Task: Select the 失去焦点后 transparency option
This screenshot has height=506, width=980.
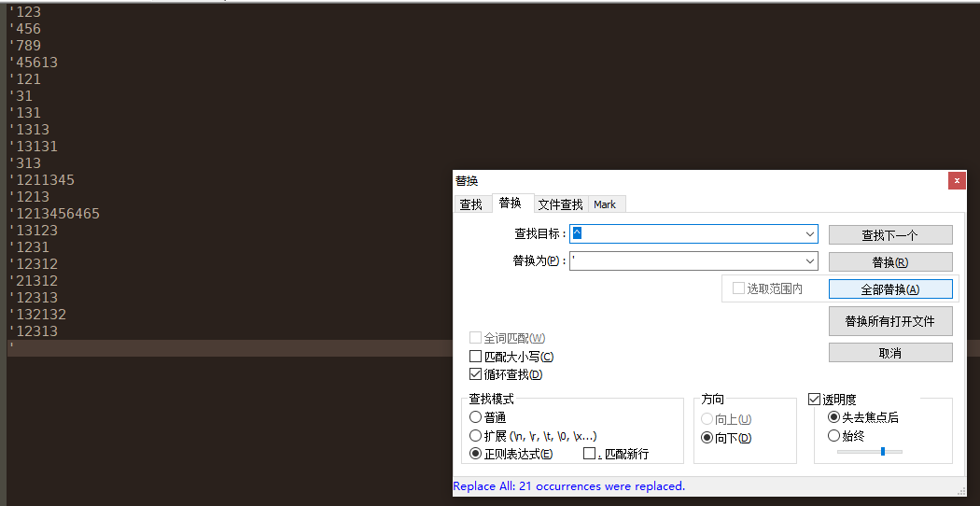Action: [833, 417]
